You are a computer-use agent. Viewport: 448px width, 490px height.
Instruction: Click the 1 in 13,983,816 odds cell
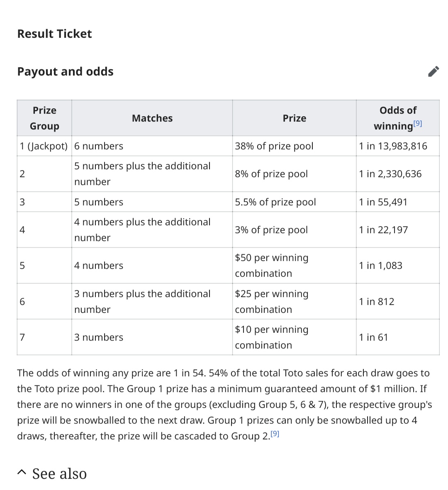(x=393, y=146)
